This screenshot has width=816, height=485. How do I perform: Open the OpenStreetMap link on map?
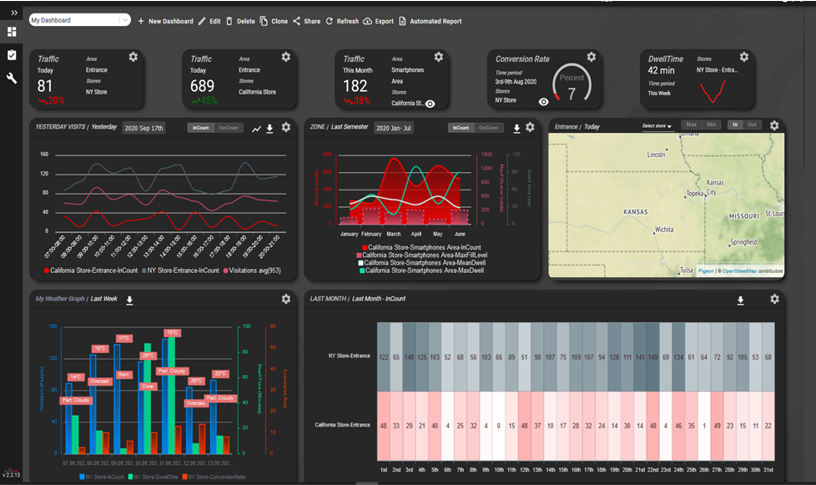739,271
